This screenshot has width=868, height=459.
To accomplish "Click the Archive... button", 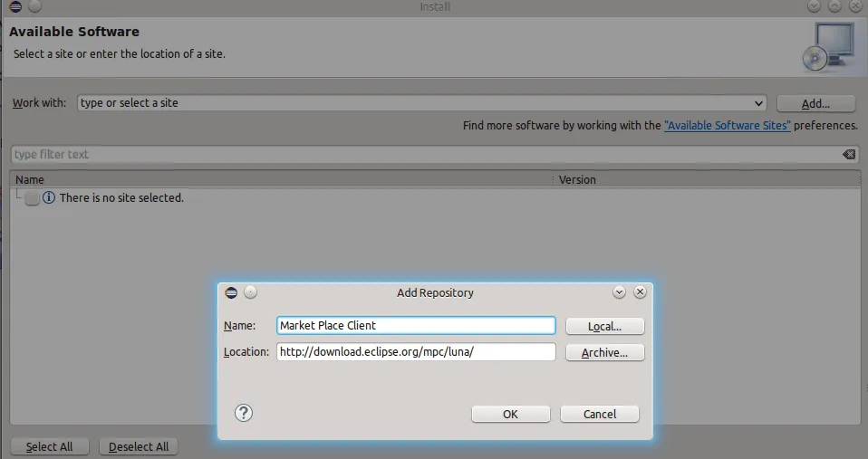I will [x=604, y=353].
